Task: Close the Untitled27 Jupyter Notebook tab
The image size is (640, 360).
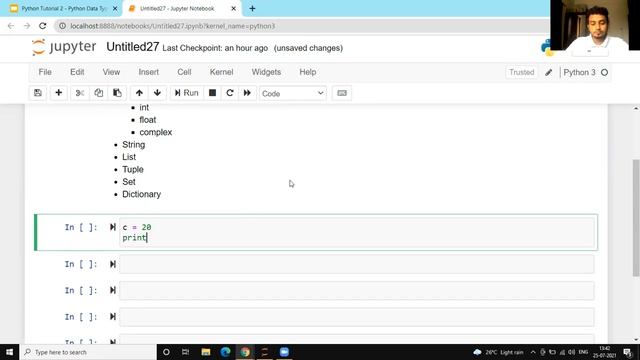Action: click(x=233, y=9)
